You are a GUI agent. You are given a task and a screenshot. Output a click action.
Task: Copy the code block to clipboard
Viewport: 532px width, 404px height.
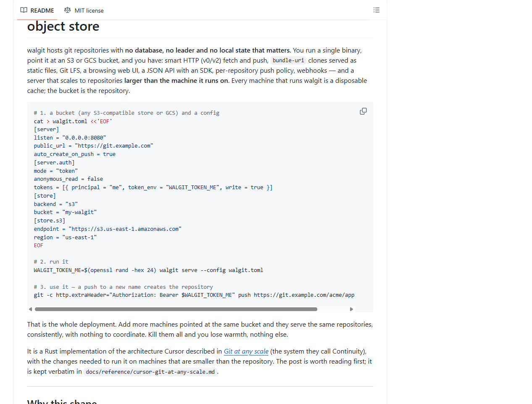tap(363, 111)
